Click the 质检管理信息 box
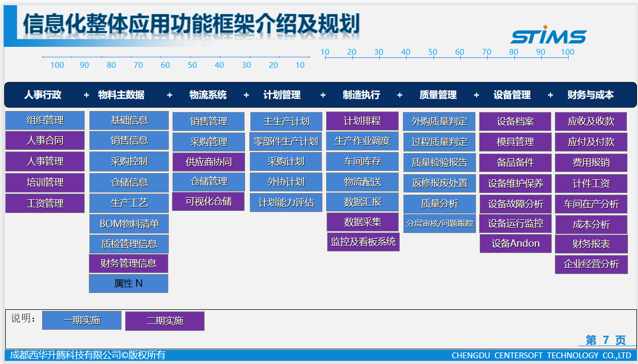This screenshot has height=364, width=638. coord(129,244)
